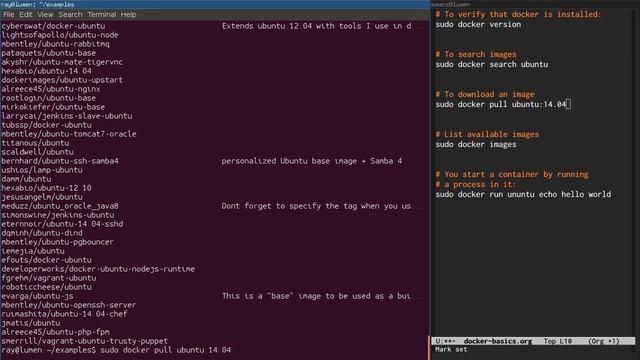Open the Search menu in the terminal

click(x=70, y=14)
